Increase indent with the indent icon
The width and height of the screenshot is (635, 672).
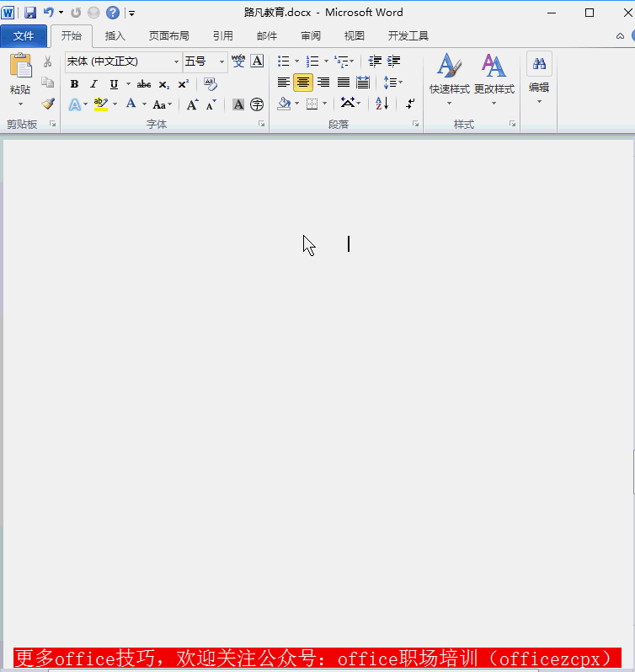pos(394,61)
